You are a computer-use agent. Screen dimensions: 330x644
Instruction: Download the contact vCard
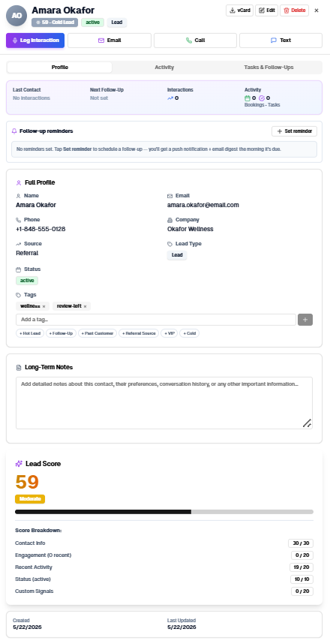pyautogui.click(x=239, y=11)
